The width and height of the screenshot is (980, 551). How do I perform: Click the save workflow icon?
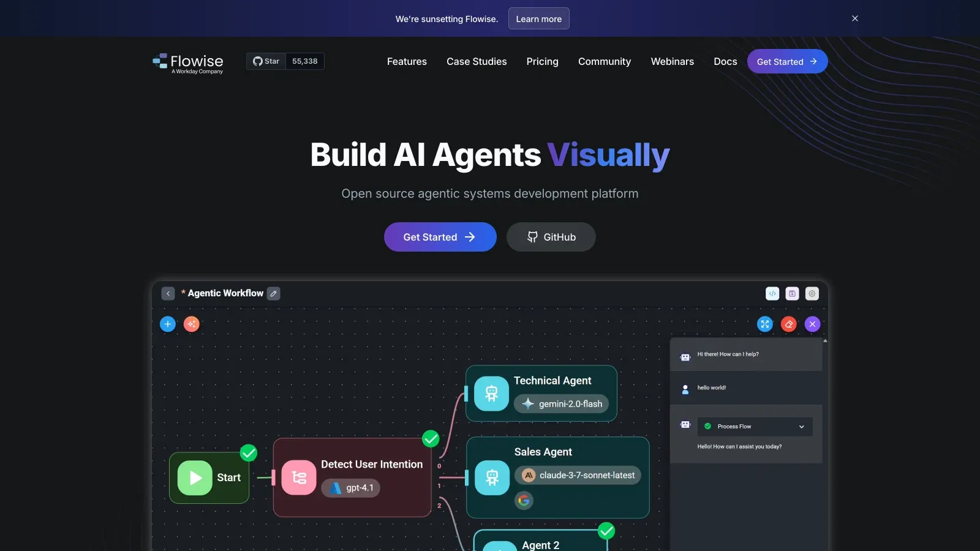[x=792, y=294]
